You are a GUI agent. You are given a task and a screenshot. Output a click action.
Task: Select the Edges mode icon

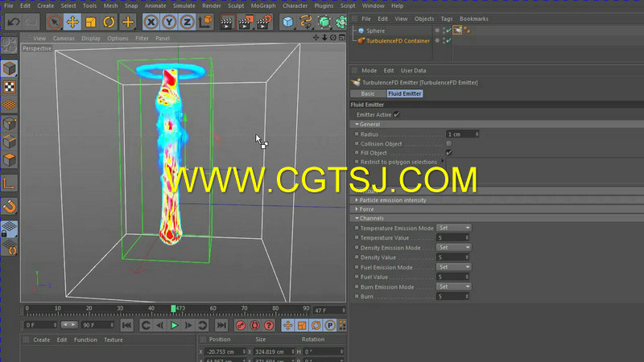[9, 142]
